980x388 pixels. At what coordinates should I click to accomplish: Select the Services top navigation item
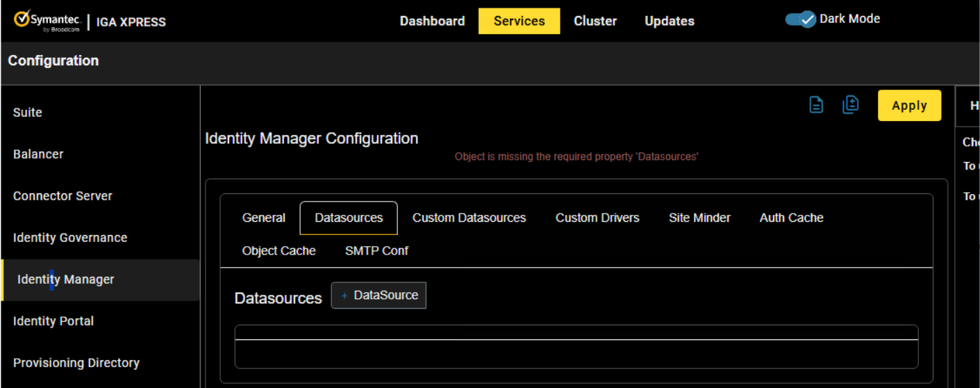pos(519,21)
